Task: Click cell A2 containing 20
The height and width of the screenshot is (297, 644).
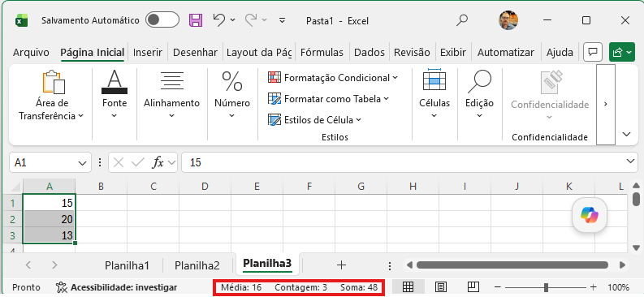Action: click(x=50, y=219)
